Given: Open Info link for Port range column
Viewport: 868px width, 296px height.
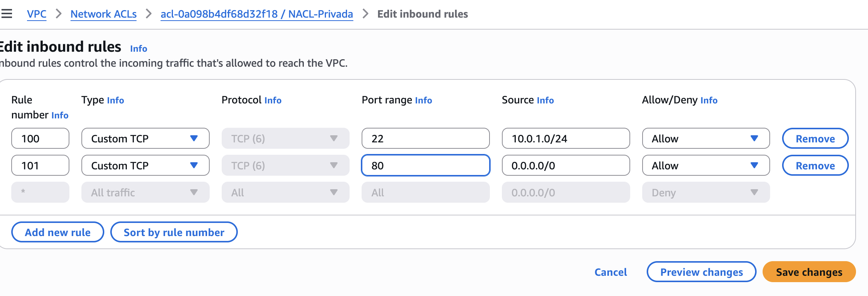Looking at the screenshot, I should coord(423,100).
